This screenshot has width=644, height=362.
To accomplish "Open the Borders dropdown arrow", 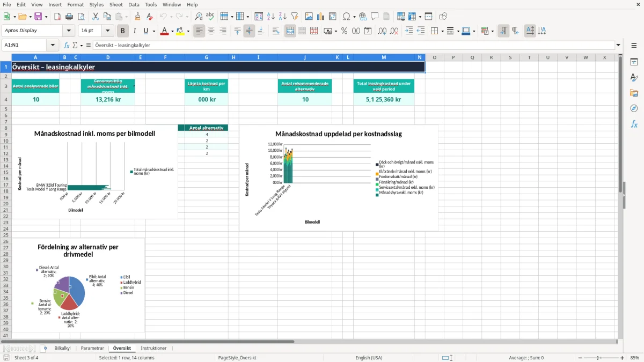I will point(442,31).
